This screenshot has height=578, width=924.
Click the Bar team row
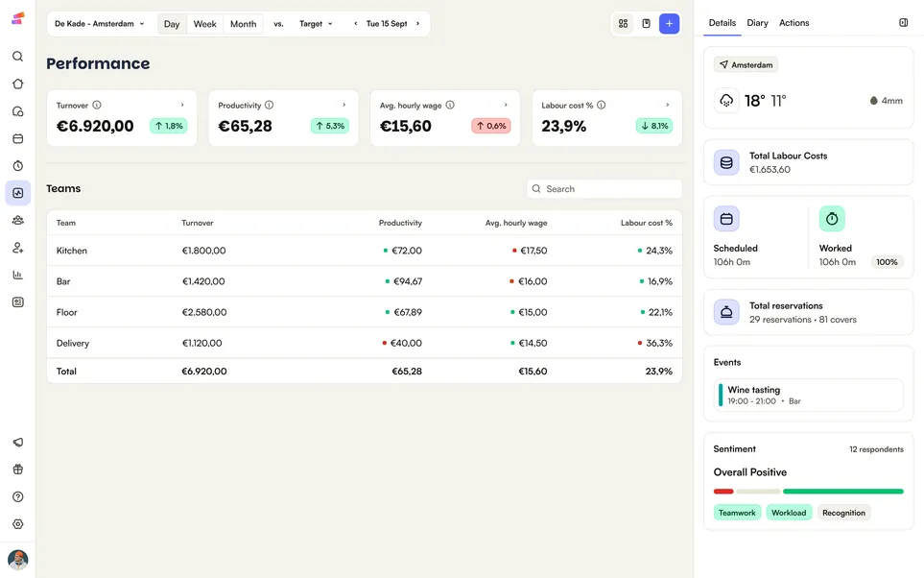coord(365,281)
